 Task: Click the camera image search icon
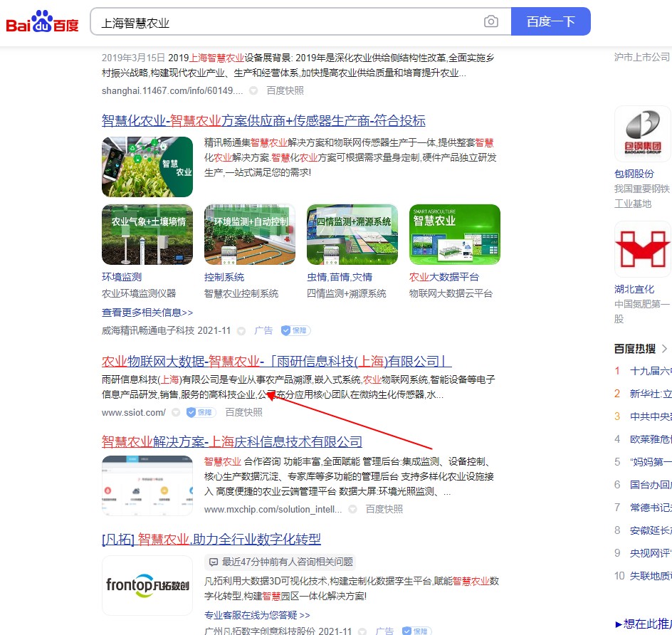click(x=491, y=21)
